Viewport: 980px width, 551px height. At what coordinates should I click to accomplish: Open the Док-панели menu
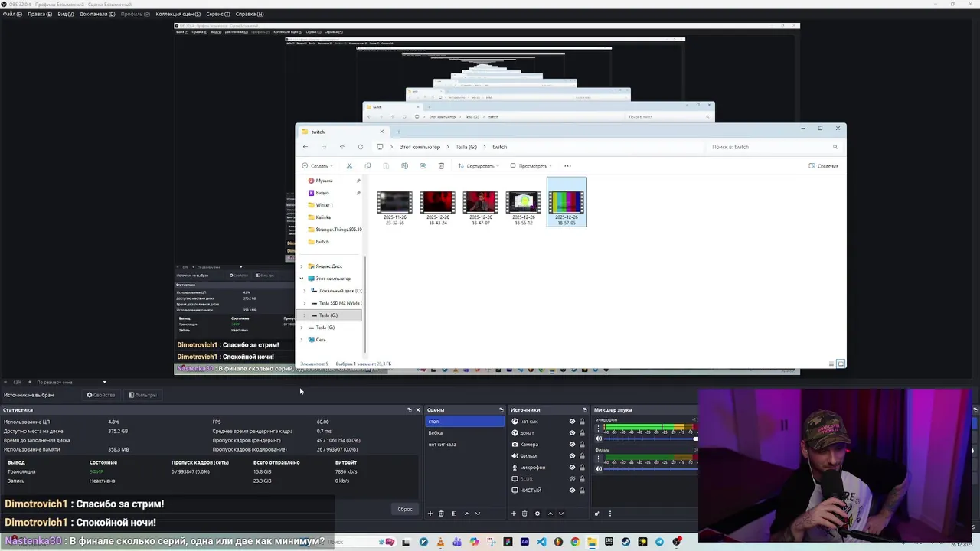click(x=97, y=14)
